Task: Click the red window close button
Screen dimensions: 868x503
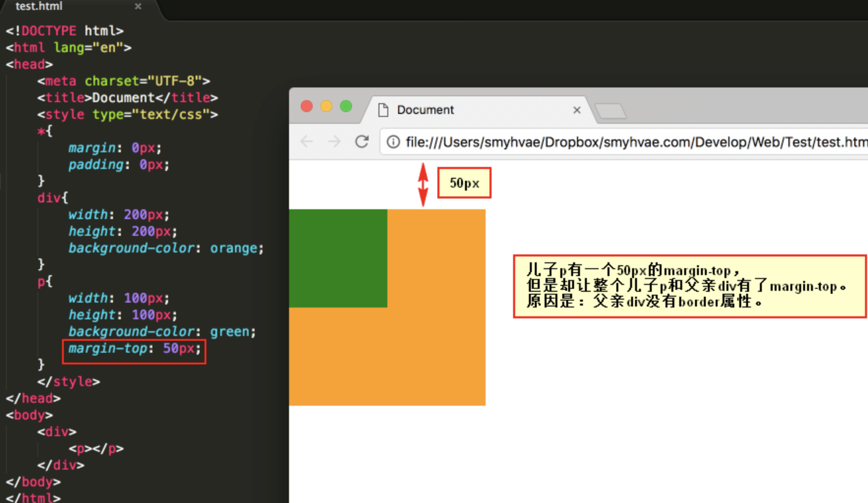Action: point(307,106)
